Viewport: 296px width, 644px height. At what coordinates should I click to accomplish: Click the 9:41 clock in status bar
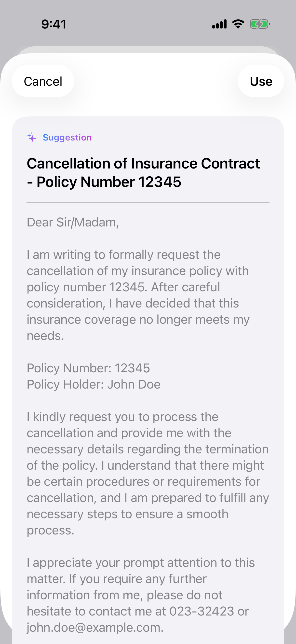click(54, 24)
